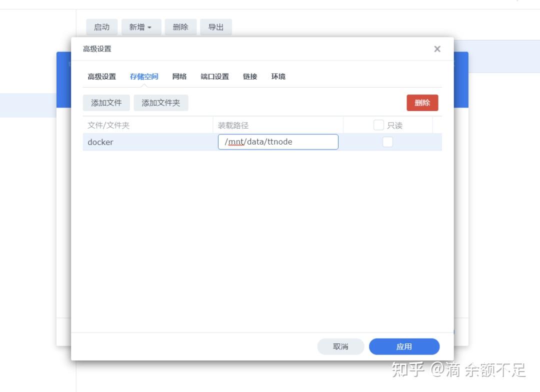The height and width of the screenshot is (392, 540).
Task: Open the 新增 dropdown menu
Action: pos(140,27)
